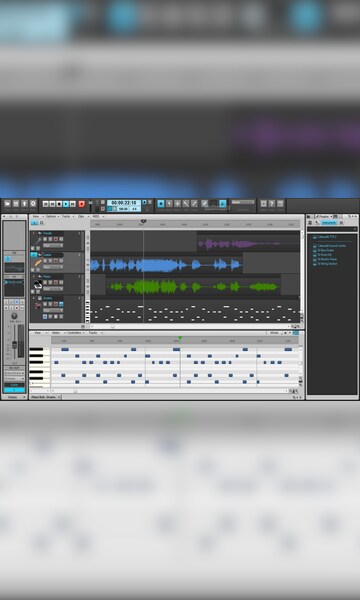Mute the Vocals track
Screen dimensions: 360x600
[45, 239]
